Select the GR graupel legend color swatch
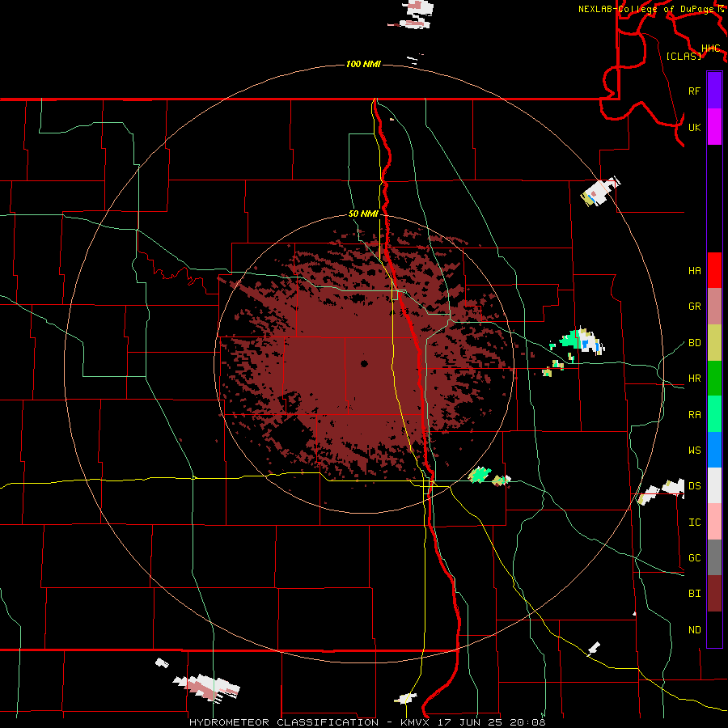 [x=714, y=307]
